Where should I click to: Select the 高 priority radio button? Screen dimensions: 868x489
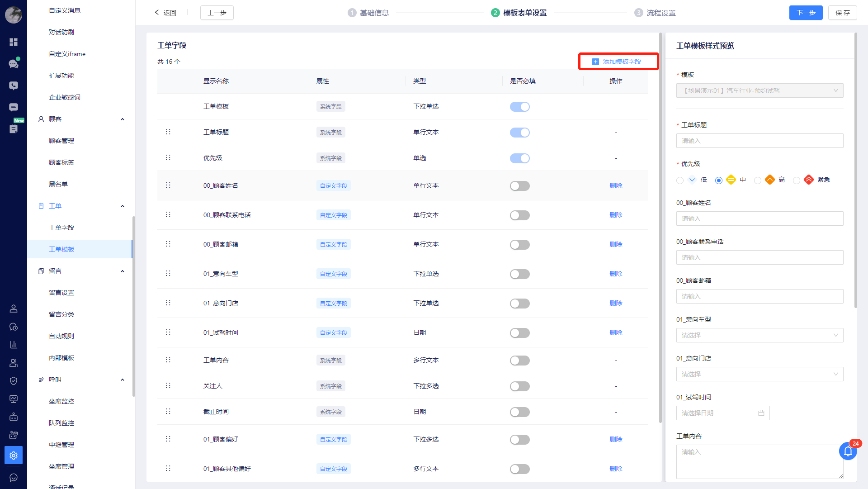(x=758, y=180)
